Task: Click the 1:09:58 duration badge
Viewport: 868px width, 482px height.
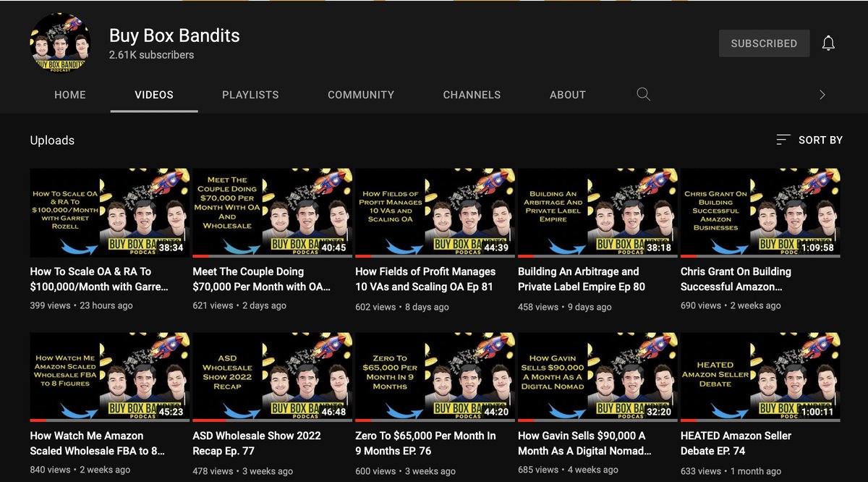Action: tap(817, 248)
